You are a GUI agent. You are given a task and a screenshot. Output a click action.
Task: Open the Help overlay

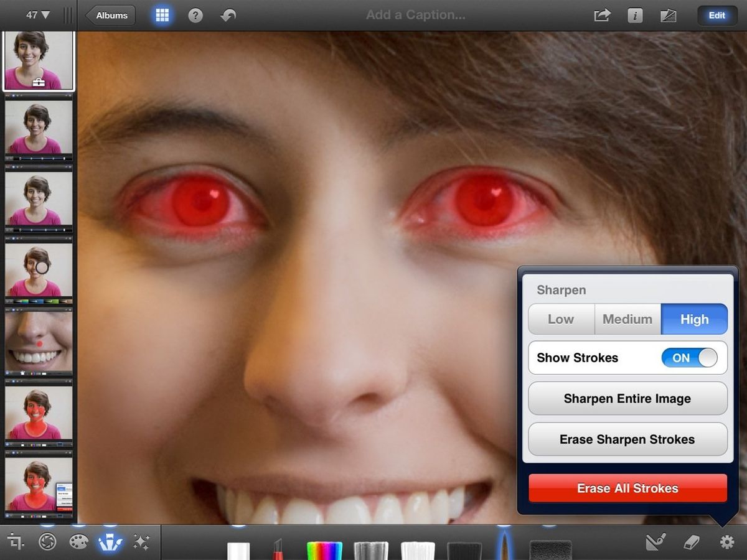point(195,15)
